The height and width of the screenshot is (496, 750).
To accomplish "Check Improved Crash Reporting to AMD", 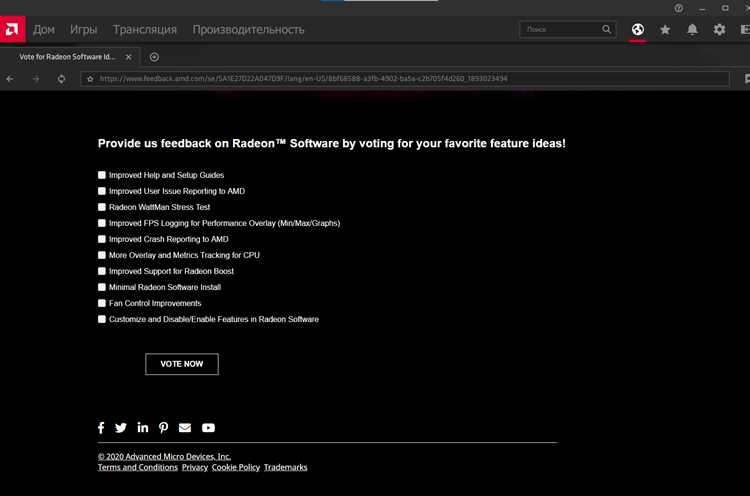I will point(102,239).
